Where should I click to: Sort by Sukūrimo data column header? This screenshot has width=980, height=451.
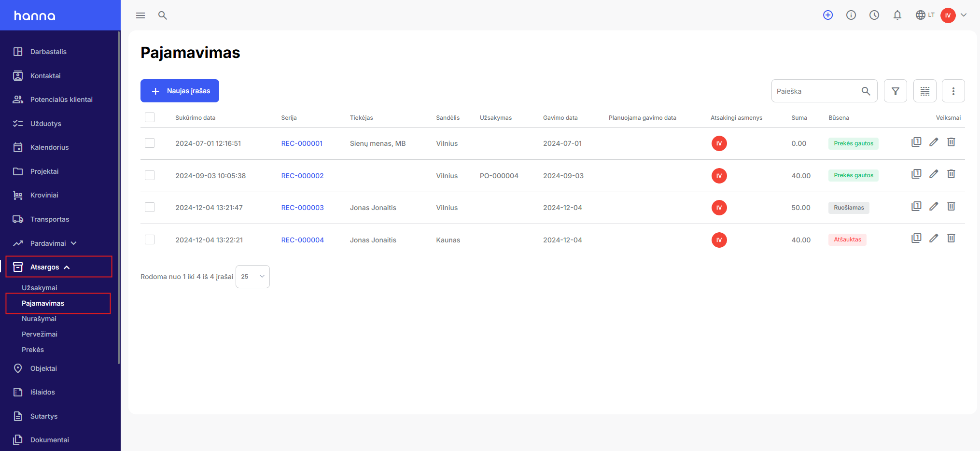pyautogui.click(x=195, y=118)
